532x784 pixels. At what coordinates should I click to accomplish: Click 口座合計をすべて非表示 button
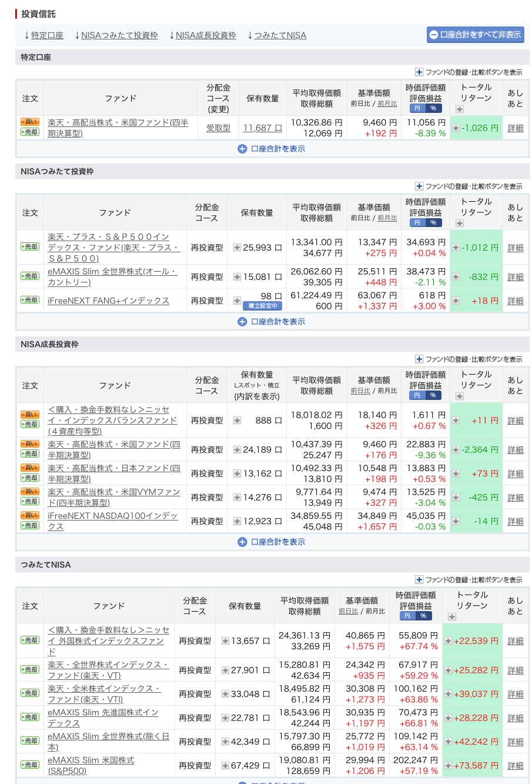tap(476, 35)
